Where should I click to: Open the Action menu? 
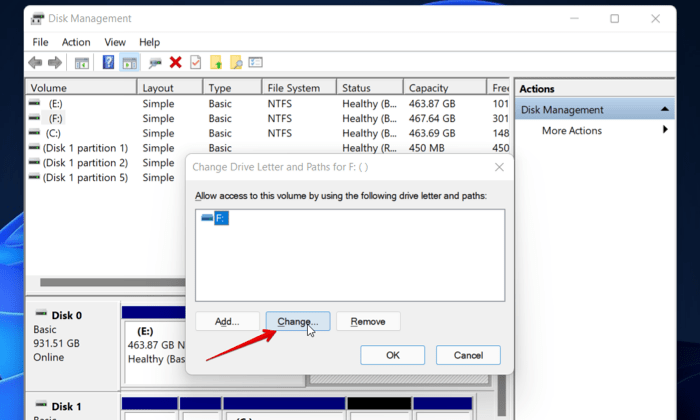[76, 42]
